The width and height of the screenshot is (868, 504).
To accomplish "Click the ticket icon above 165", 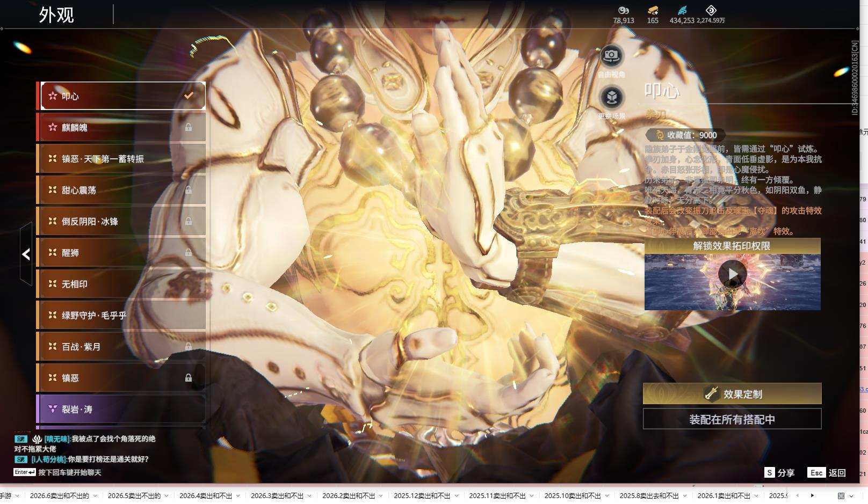I will point(653,10).
